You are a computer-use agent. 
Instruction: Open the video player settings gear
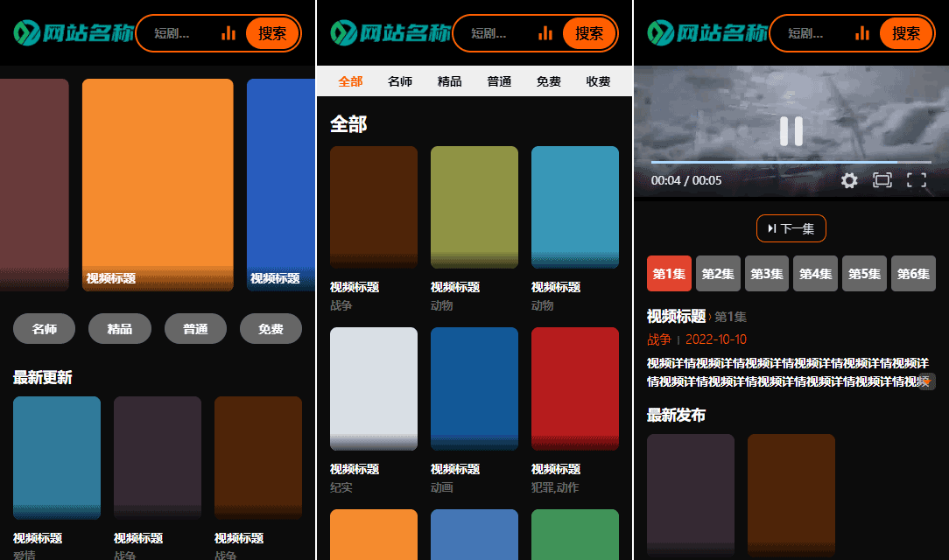click(x=849, y=180)
